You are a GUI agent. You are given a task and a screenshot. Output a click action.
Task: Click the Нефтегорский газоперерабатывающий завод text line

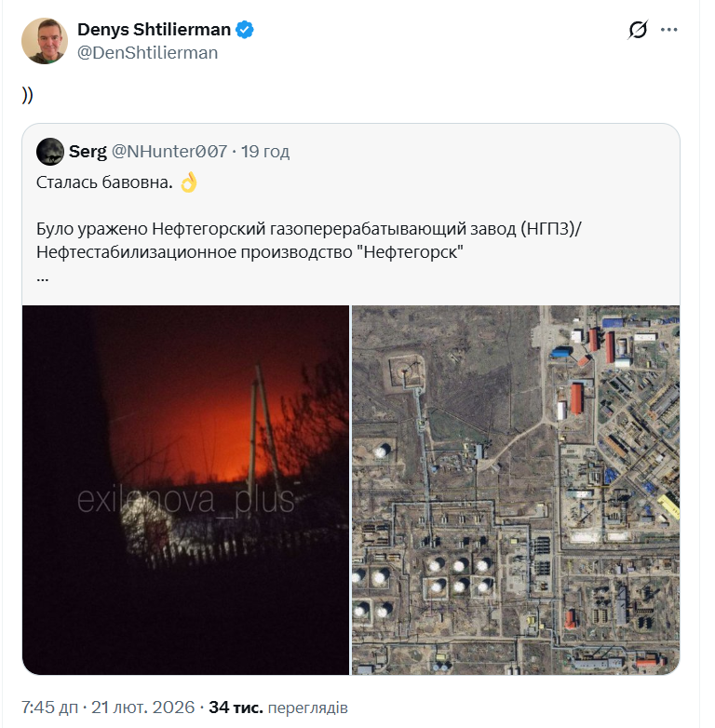tap(307, 229)
